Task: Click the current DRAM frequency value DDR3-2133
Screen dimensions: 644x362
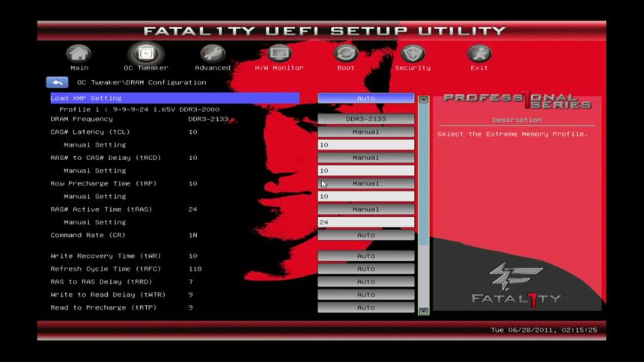Action: [208, 119]
